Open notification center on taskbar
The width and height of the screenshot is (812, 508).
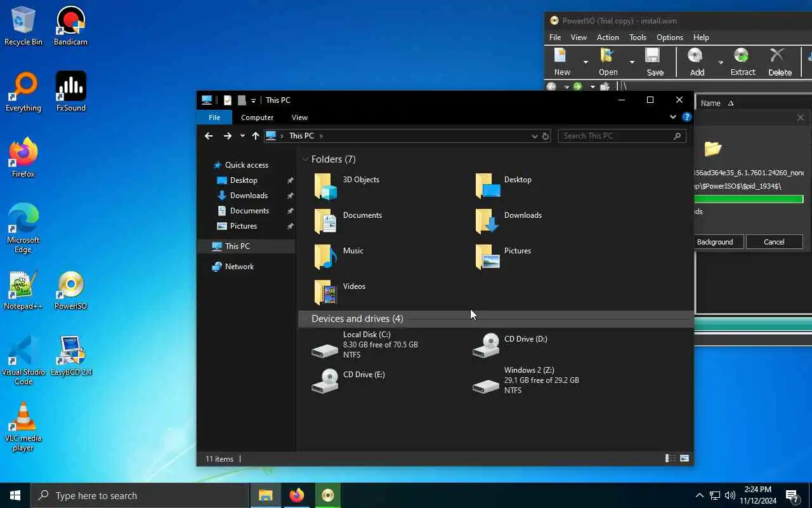click(x=792, y=495)
